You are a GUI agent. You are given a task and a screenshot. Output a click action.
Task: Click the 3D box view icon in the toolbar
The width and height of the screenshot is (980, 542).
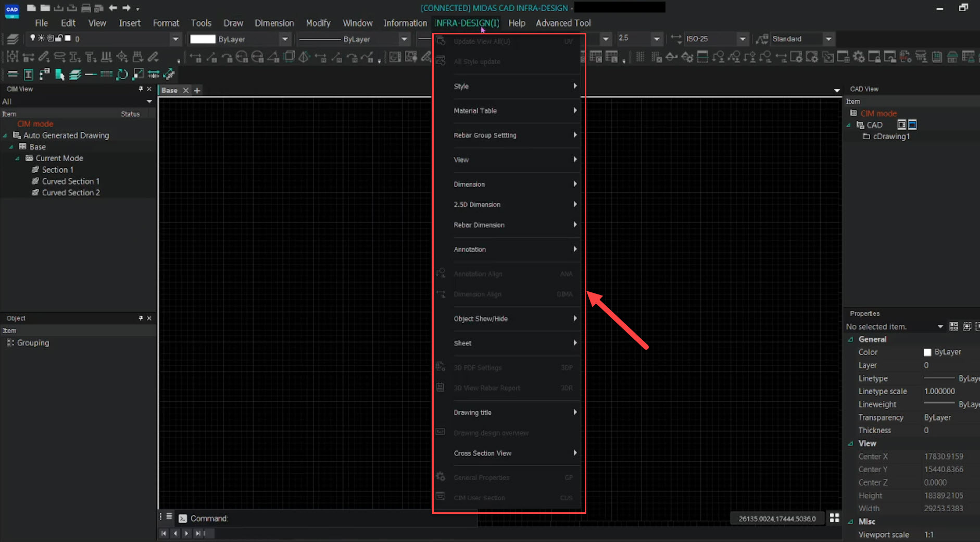pyautogui.click(x=290, y=57)
